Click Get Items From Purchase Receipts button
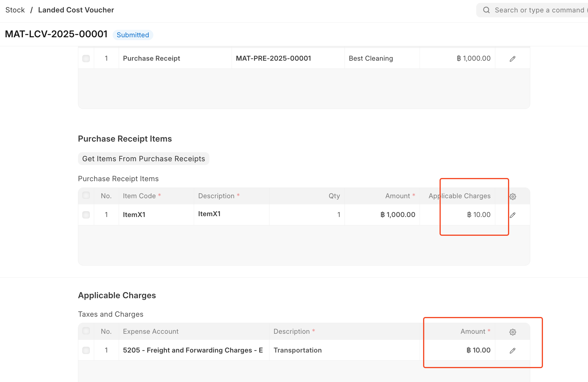The width and height of the screenshot is (588, 382). pos(144,159)
